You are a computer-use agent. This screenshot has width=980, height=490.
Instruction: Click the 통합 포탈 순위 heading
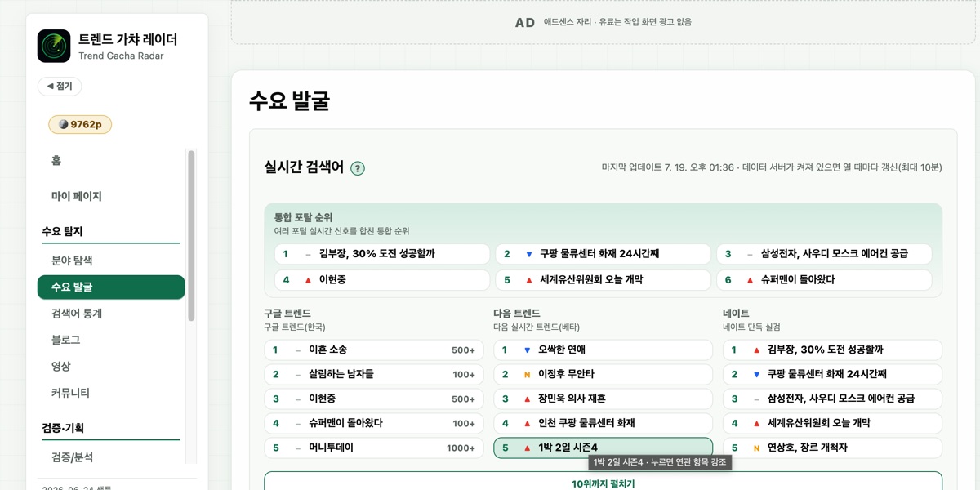pos(303,217)
